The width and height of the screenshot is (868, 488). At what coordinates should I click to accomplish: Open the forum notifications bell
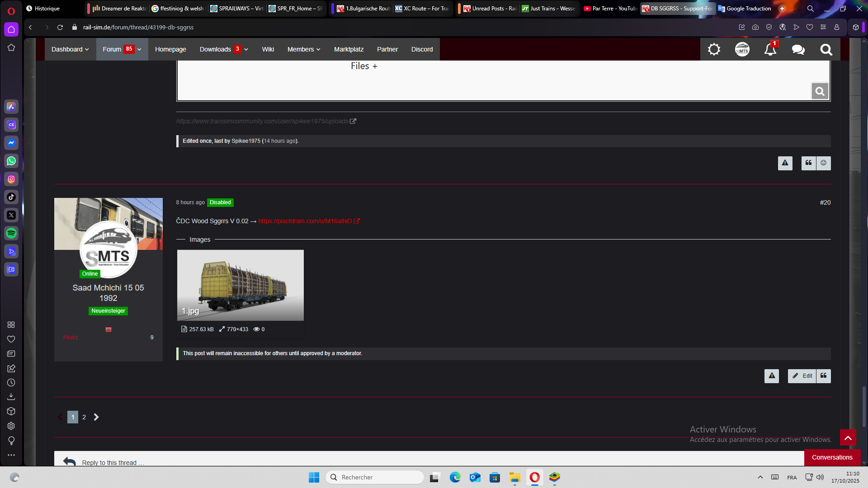click(x=770, y=49)
